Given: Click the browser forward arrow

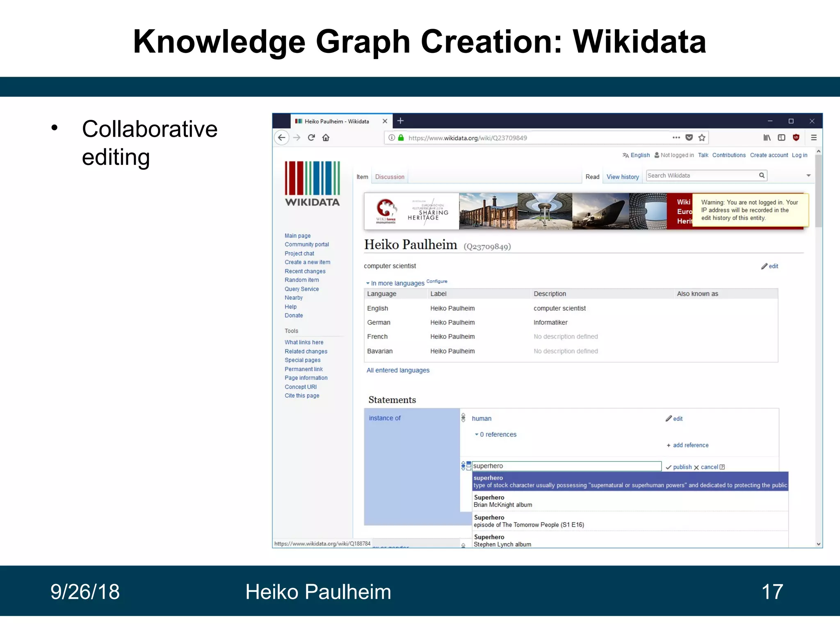Looking at the screenshot, I should tap(297, 138).
